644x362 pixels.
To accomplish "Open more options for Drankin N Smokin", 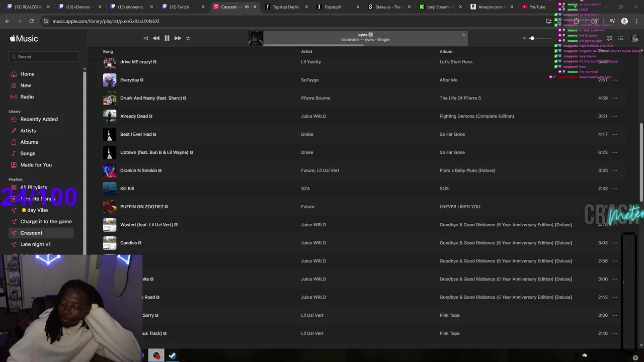I will [615, 170].
